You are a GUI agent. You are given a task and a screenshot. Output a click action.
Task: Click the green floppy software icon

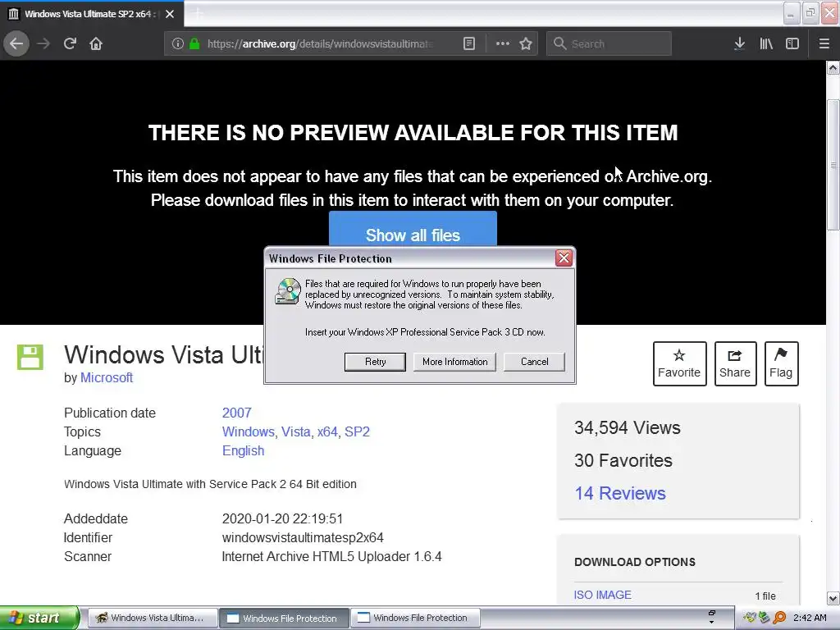[30, 357]
